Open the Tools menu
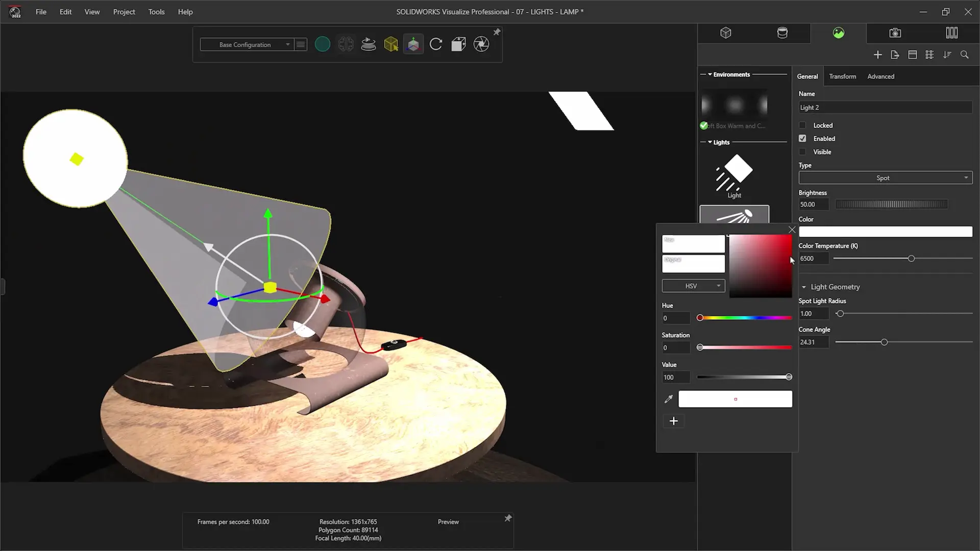980x551 pixels. coord(156,12)
